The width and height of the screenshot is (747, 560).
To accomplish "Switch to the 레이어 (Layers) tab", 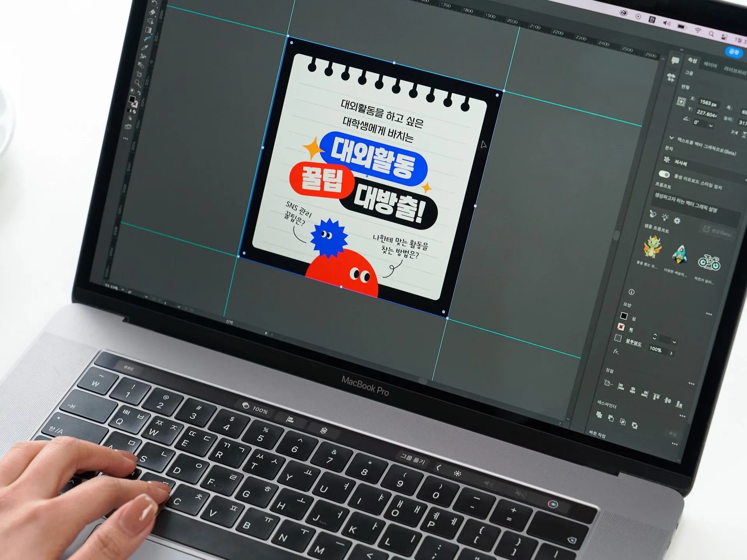I will point(710,65).
